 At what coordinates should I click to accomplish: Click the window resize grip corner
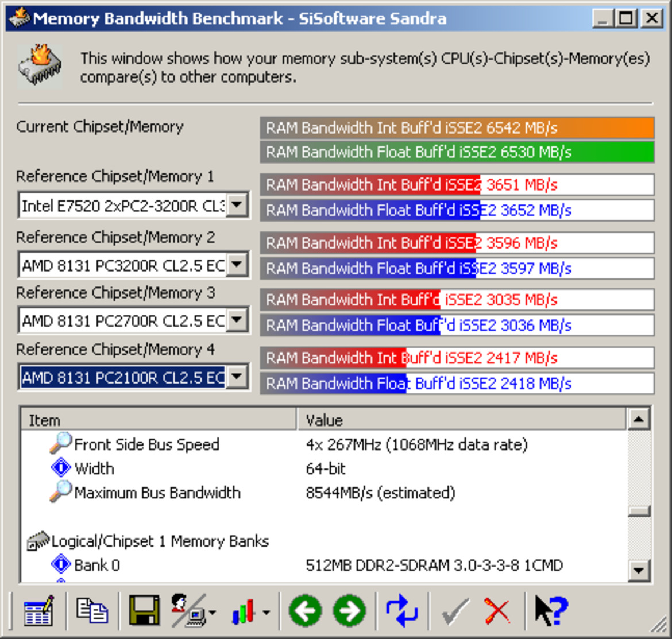click(x=659, y=625)
